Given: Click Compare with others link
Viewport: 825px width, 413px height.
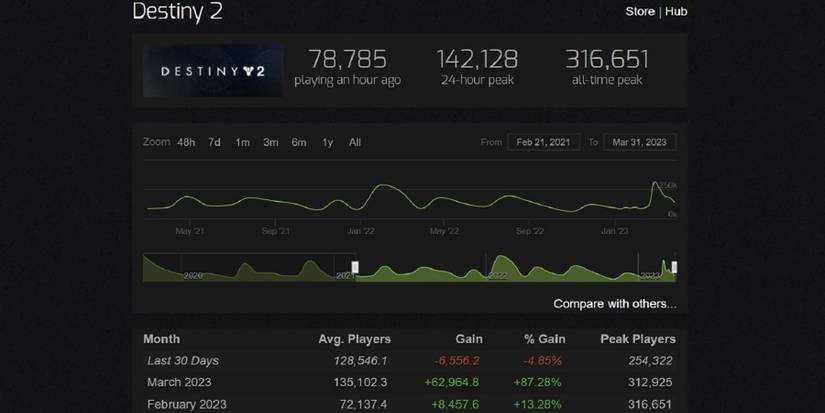Looking at the screenshot, I should (x=615, y=304).
